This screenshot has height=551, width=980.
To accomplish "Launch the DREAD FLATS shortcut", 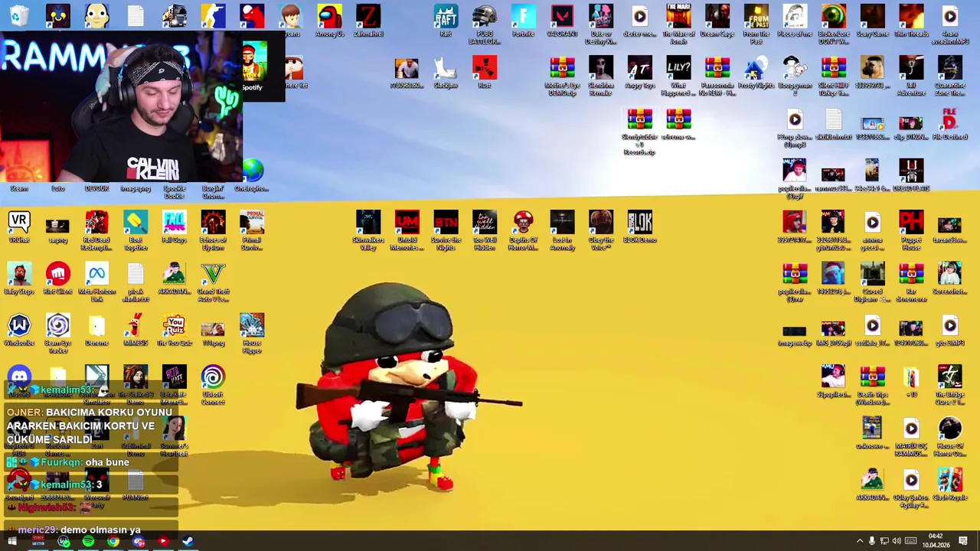I will (x=911, y=175).
